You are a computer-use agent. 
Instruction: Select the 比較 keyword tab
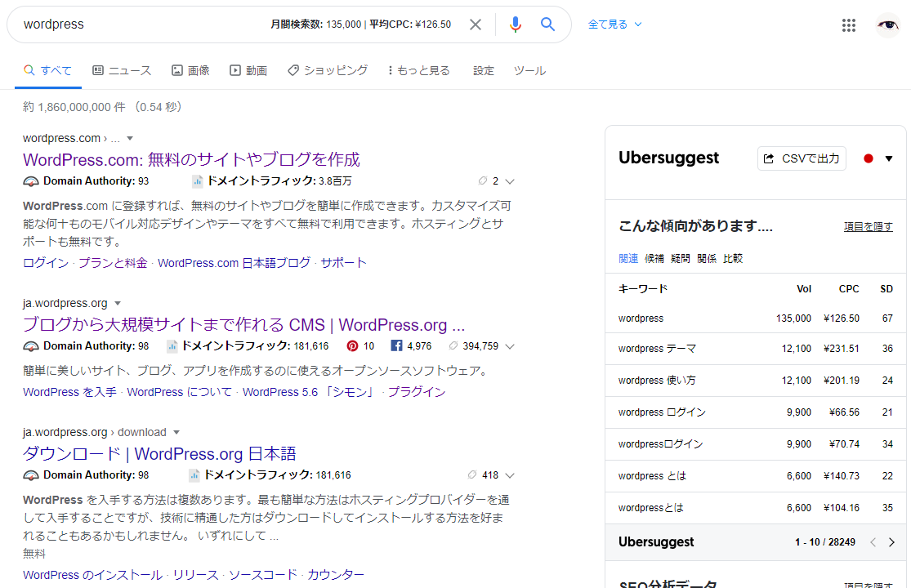(733, 258)
